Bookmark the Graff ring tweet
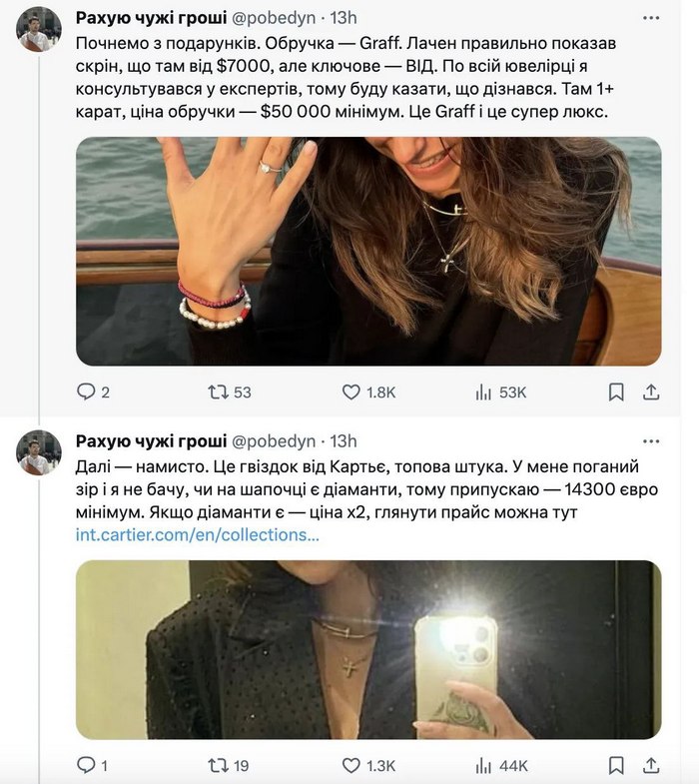The image size is (699, 784). (617, 392)
